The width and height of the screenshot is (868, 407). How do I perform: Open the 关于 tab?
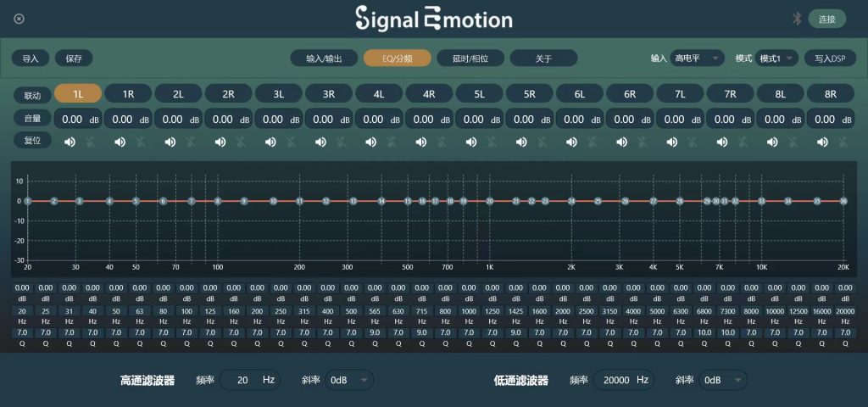(543, 59)
